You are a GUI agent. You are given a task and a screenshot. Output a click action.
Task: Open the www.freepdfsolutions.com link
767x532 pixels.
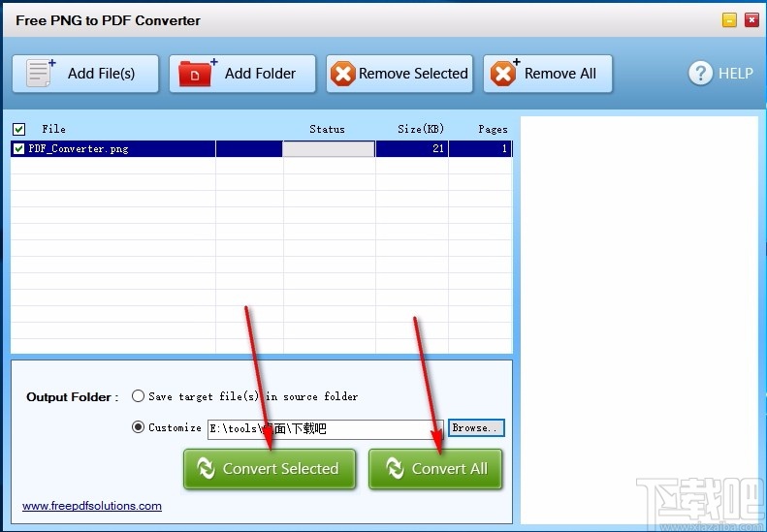92,506
